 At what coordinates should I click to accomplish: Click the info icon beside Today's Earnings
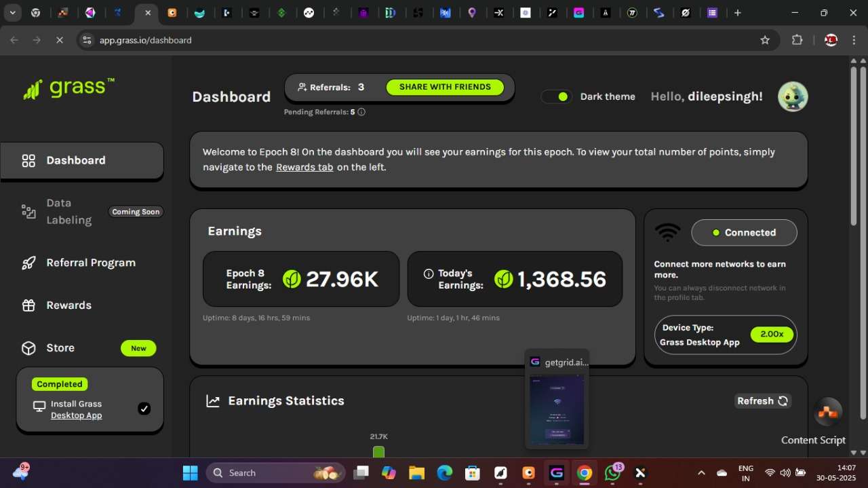pyautogui.click(x=428, y=274)
